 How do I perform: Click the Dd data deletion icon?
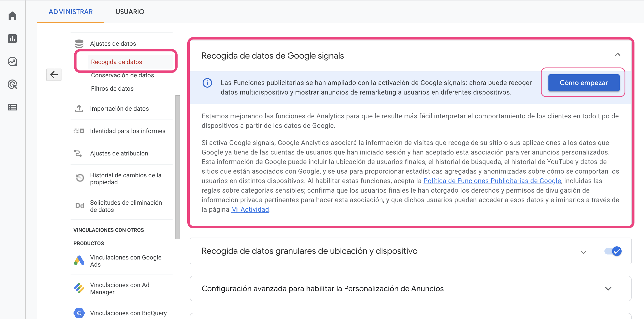click(x=80, y=206)
